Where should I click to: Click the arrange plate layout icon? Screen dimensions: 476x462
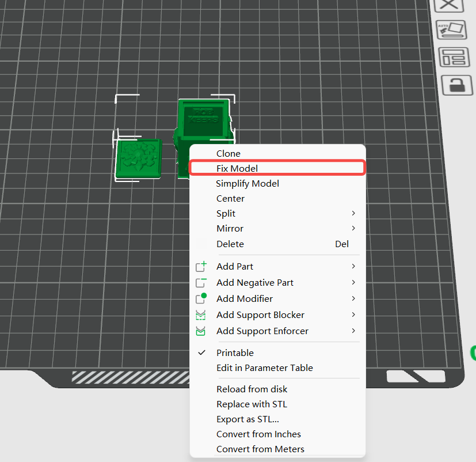[x=454, y=57]
